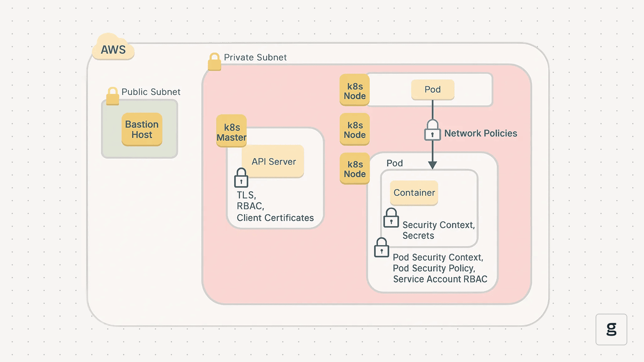Click the 'g' logo badge
The height and width of the screenshot is (362, 644).
[x=611, y=329]
